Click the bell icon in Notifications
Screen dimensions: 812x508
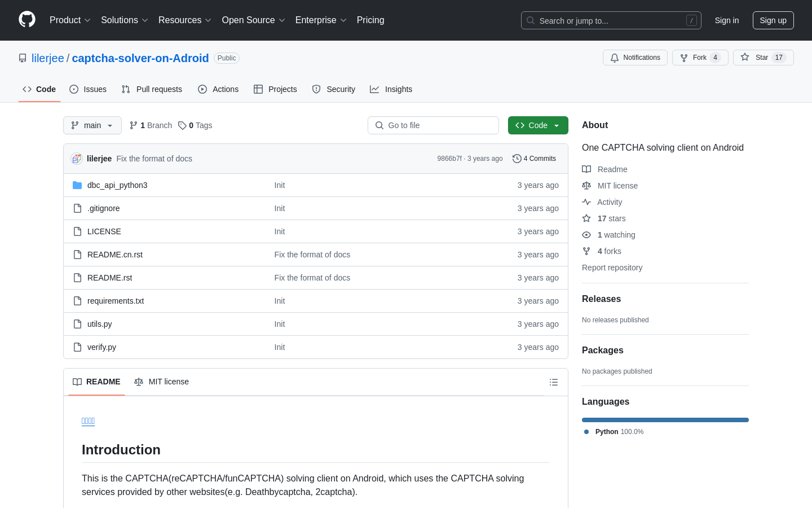(615, 58)
